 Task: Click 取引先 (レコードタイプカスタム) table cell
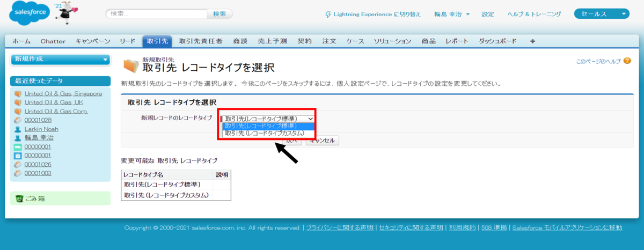point(167,195)
